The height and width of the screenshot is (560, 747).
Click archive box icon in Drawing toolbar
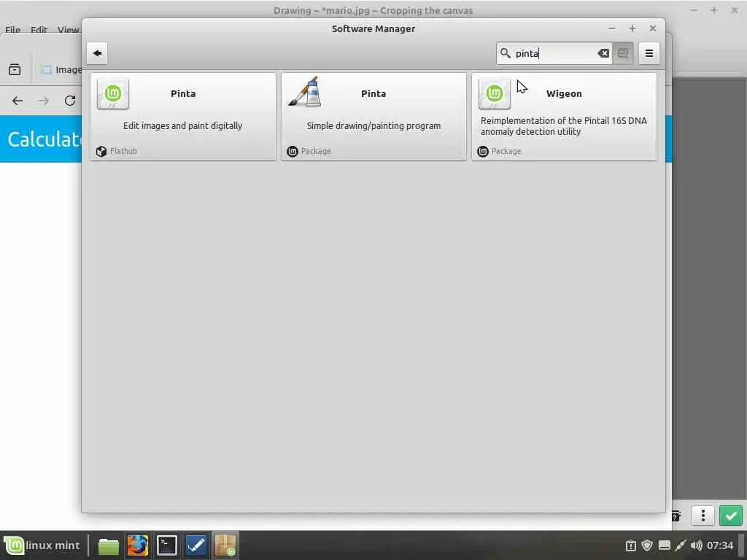click(x=15, y=69)
